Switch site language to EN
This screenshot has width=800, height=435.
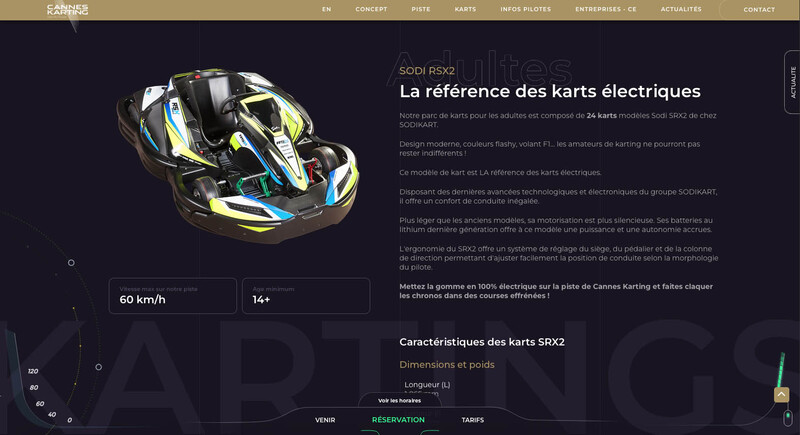tap(326, 9)
